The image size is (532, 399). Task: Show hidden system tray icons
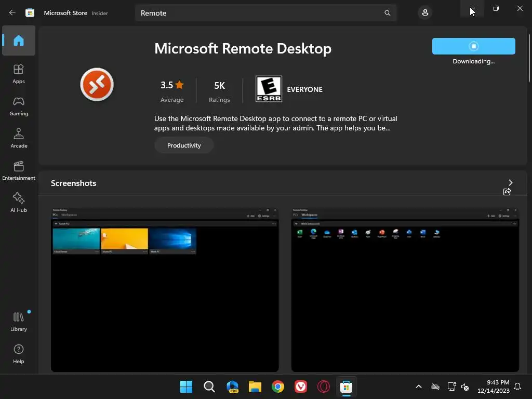tap(419, 387)
